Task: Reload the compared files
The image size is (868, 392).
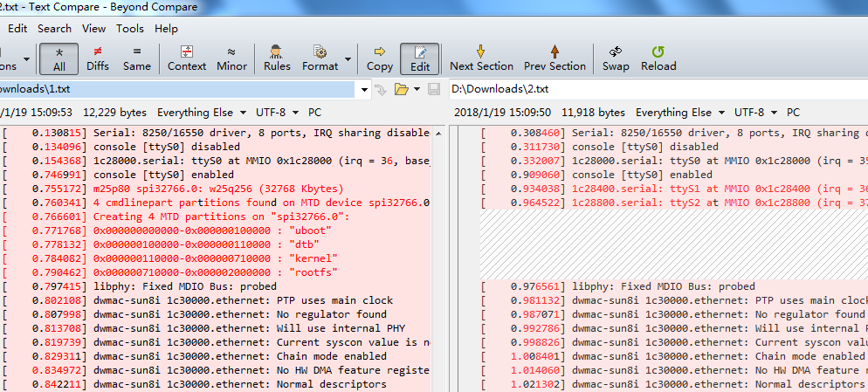Action: pyautogui.click(x=658, y=58)
